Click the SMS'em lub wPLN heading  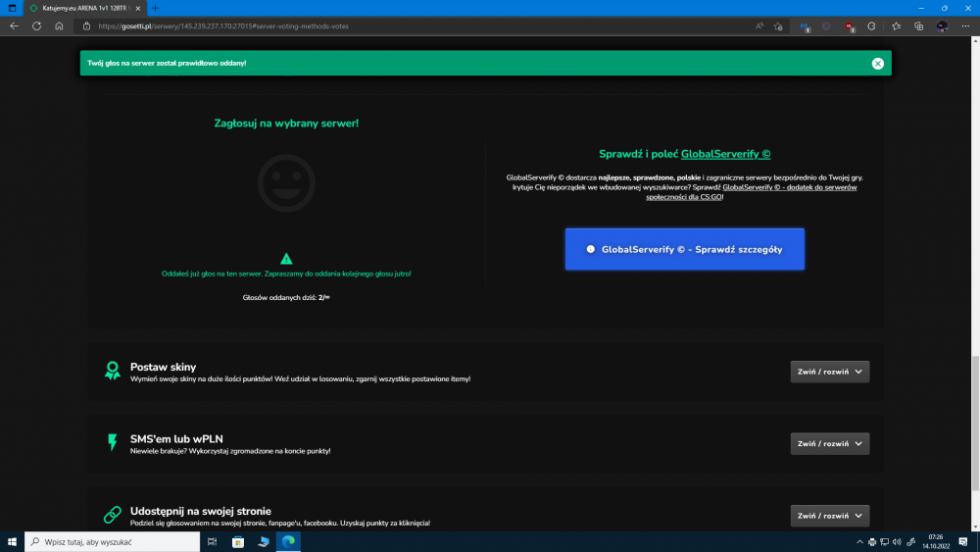point(176,439)
